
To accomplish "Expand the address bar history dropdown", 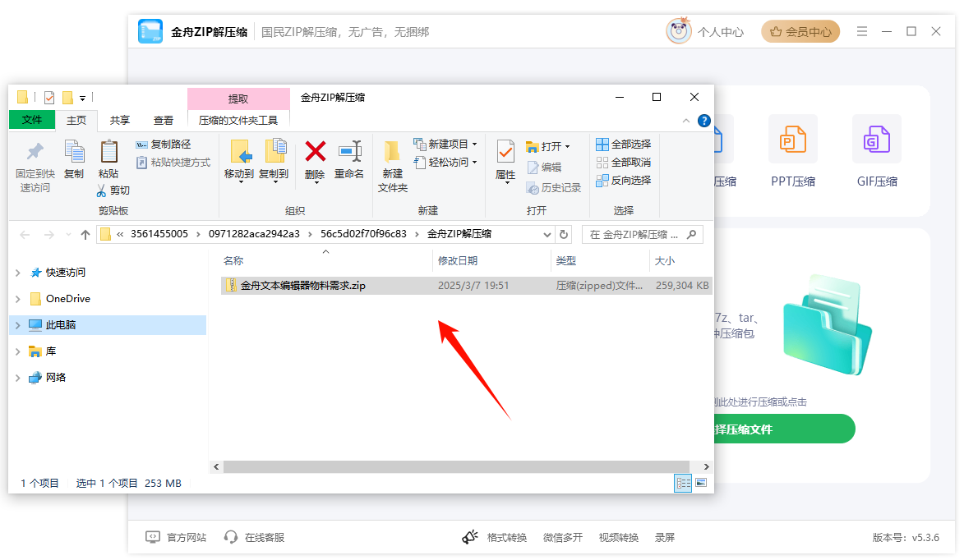I will click(x=547, y=235).
